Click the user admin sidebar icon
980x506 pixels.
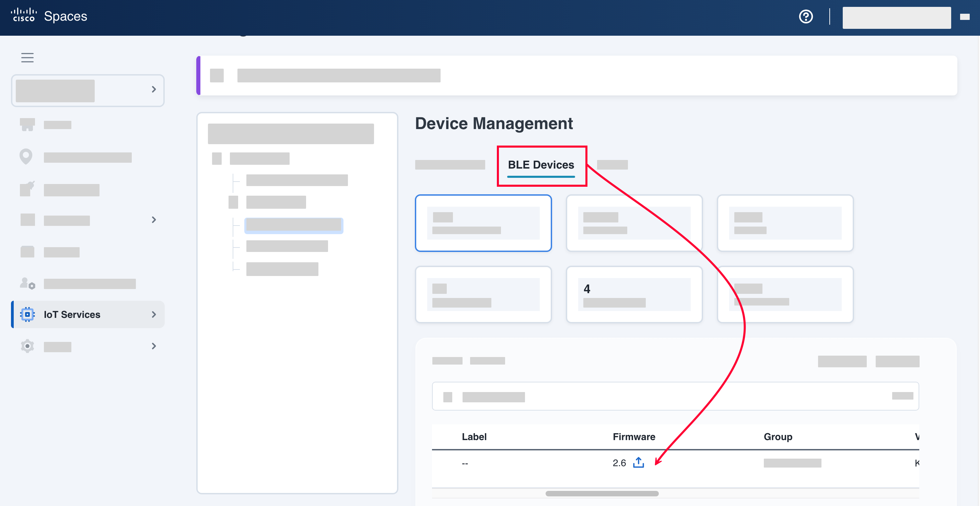tap(27, 283)
